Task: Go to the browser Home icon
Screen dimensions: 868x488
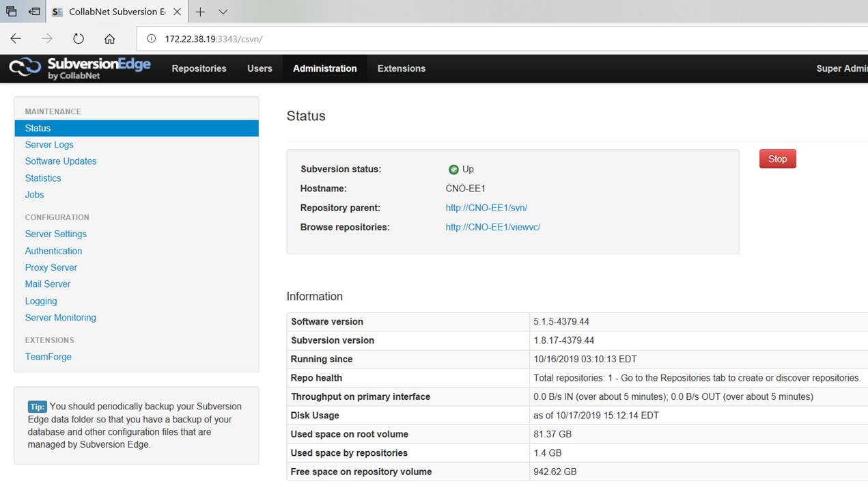Action: pyautogui.click(x=109, y=39)
